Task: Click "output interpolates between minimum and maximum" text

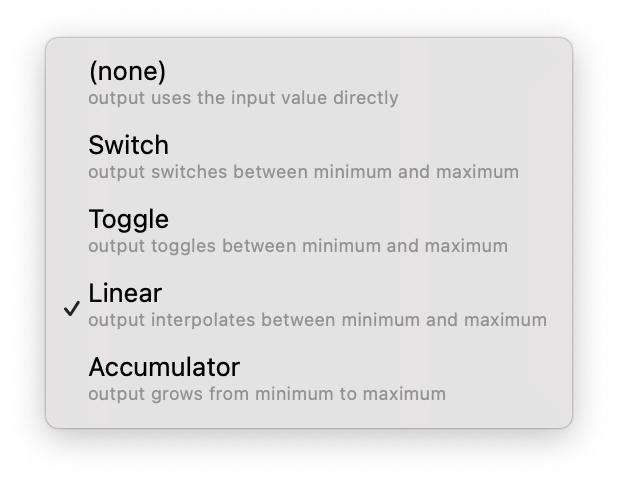Action: [x=317, y=320]
